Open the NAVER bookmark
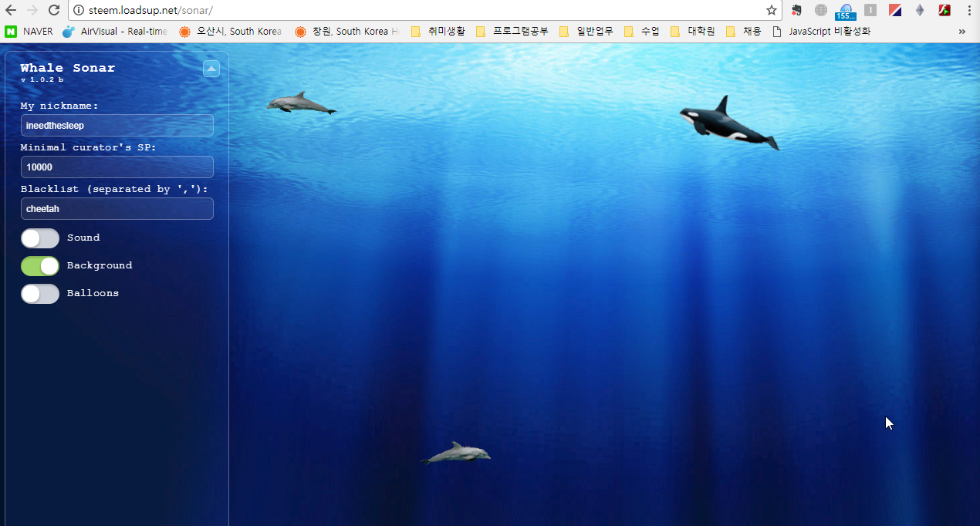The width and height of the screenshot is (980, 526). point(29,32)
